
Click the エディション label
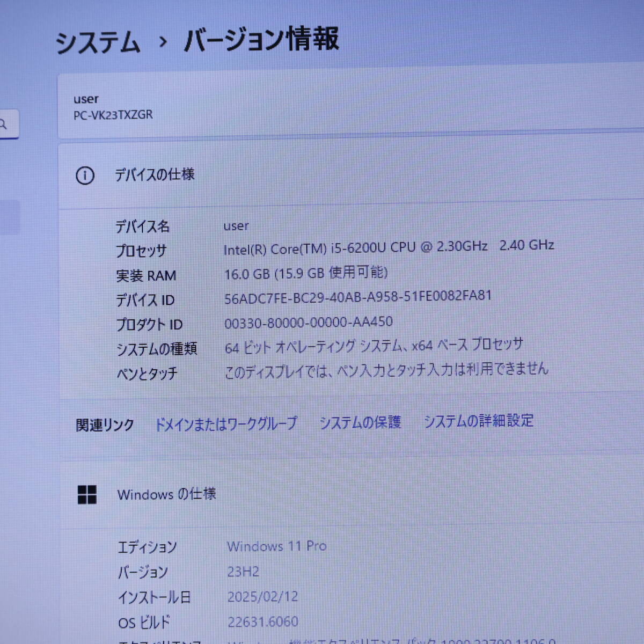(x=147, y=547)
